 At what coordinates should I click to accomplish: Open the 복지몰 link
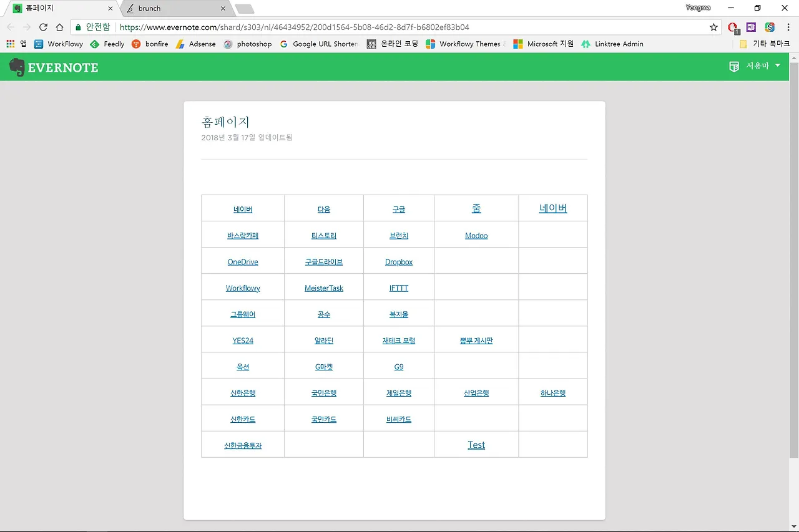399,314
